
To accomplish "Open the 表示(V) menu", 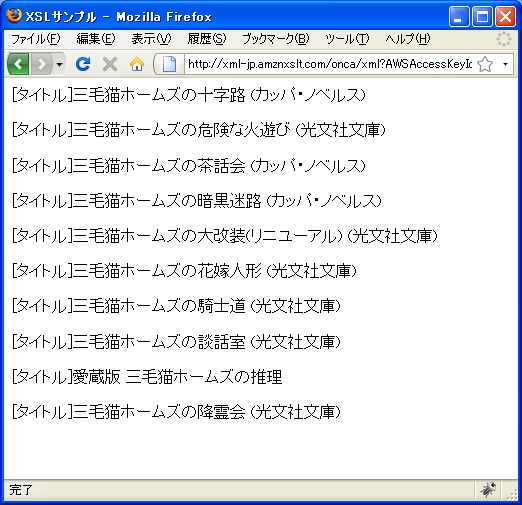I will pyautogui.click(x=151, y=39).
